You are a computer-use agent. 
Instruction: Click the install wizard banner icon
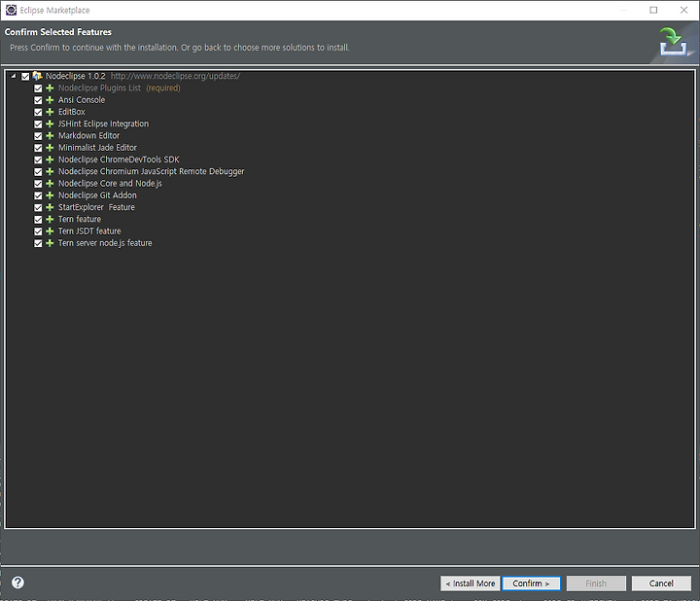click(674, 42)
